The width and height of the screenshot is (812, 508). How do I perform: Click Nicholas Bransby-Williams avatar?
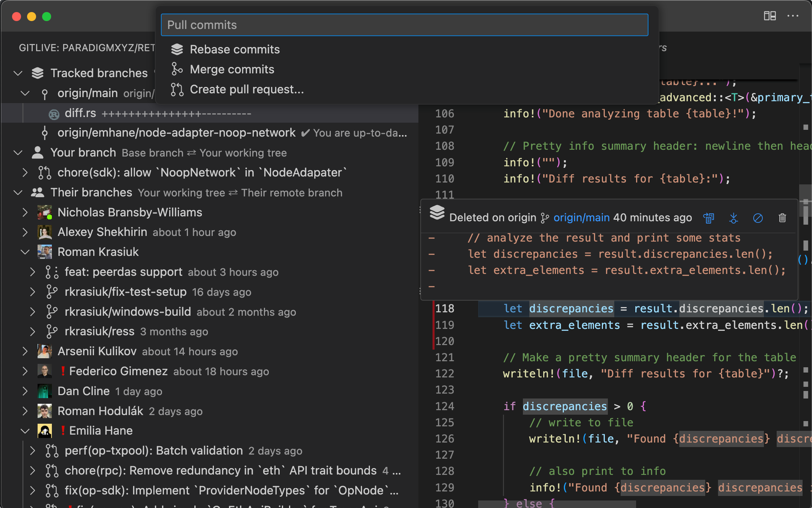(x=45, y=212)
